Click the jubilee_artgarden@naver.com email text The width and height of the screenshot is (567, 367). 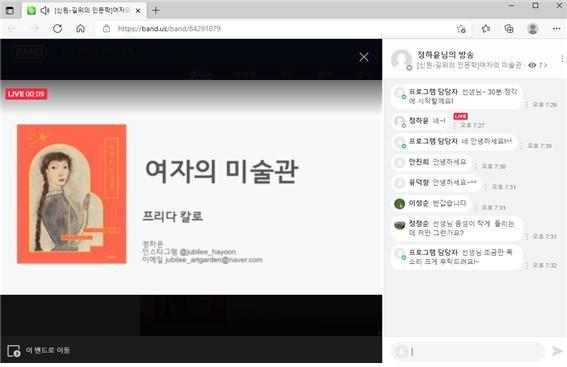tap(214, 260)
